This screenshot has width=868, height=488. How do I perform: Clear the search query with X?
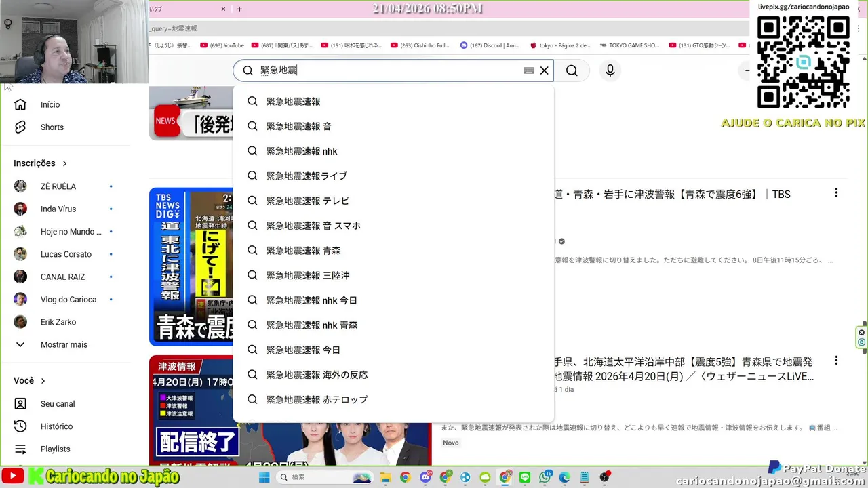tap(544, 70)
